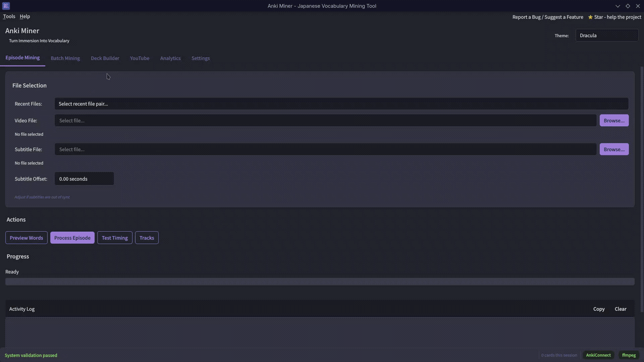Click the Subtitle File path field
The image size is (644, 362).
click(x=326, y=149)
